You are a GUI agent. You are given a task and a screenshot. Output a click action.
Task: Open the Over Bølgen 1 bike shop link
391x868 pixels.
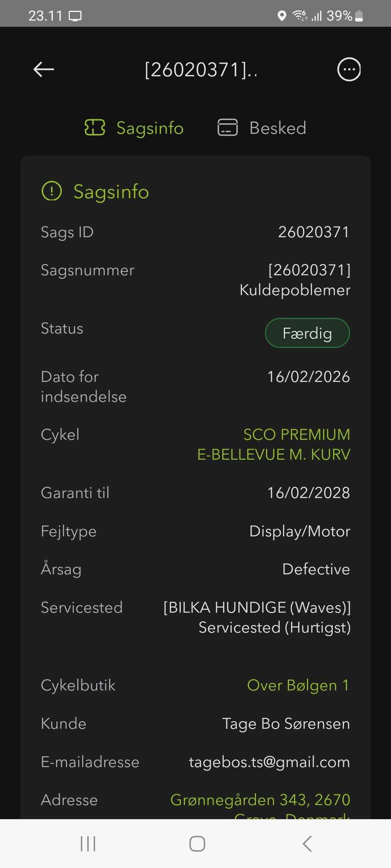[x=298, y=685]
